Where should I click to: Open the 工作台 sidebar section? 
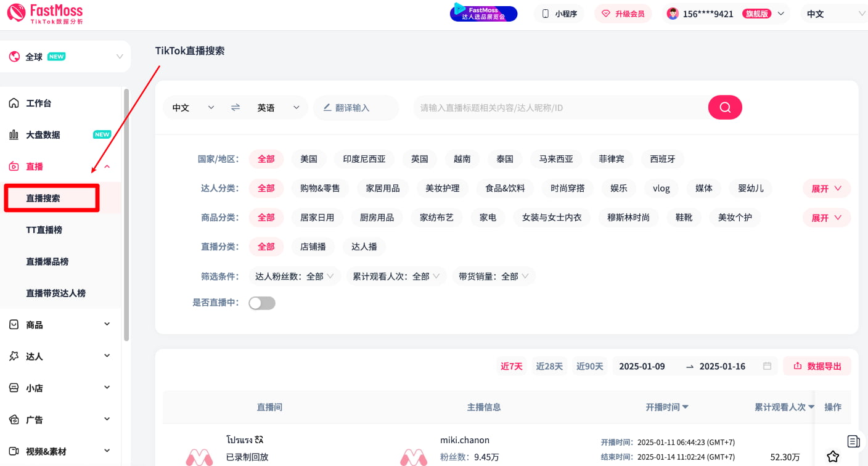click(38, 102)
